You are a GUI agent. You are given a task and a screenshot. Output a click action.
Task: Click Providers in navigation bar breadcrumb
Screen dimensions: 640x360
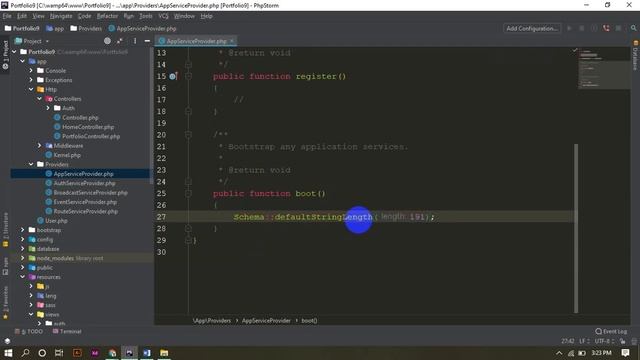86,29
